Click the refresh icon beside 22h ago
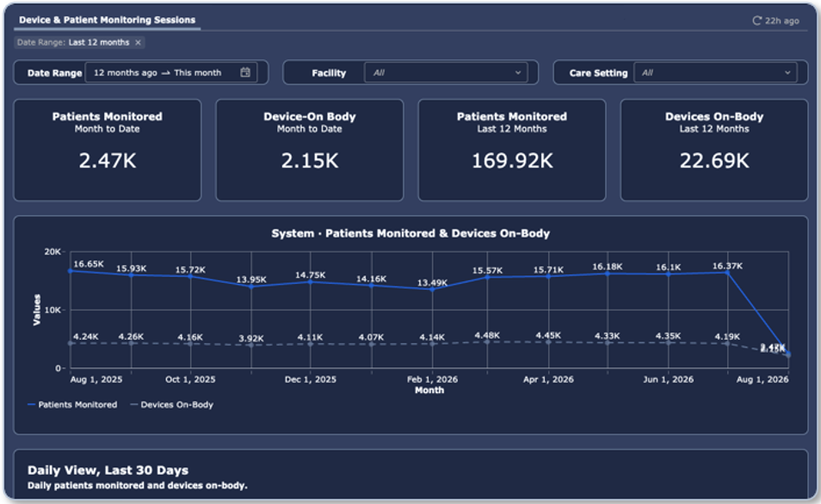Viewport: 821px width, 504px height. [x=756, y=21]
